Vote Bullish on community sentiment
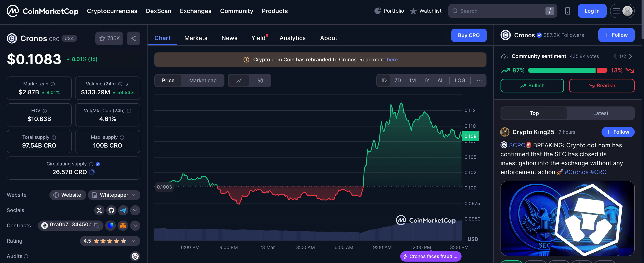Image resolution: width=644 pixels, height=263 pixels. coord(532,86)
